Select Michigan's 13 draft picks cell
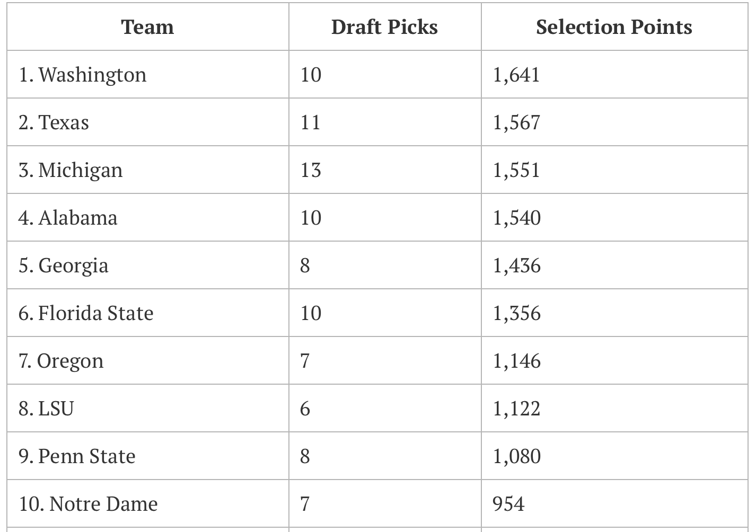This screenshot has height=532, width=756. (x=311, y=170)
